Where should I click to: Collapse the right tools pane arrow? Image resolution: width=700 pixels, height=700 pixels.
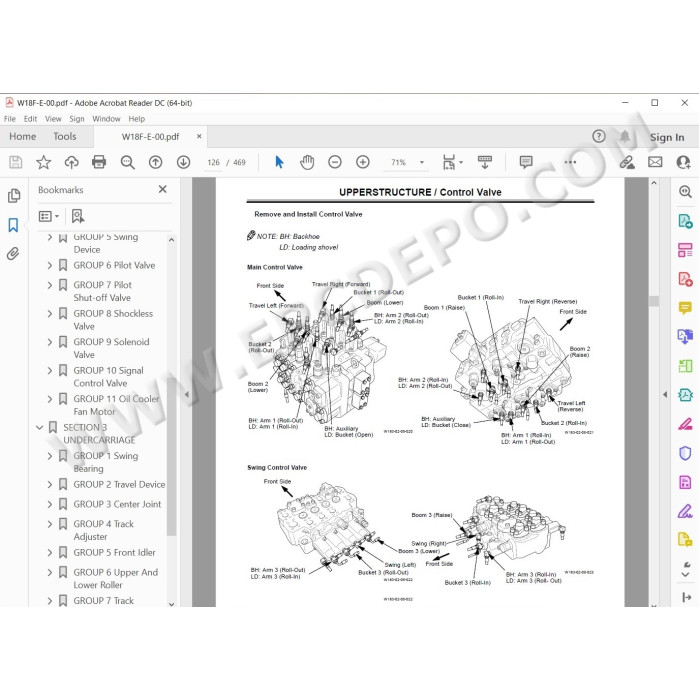(x=665, y=394)
